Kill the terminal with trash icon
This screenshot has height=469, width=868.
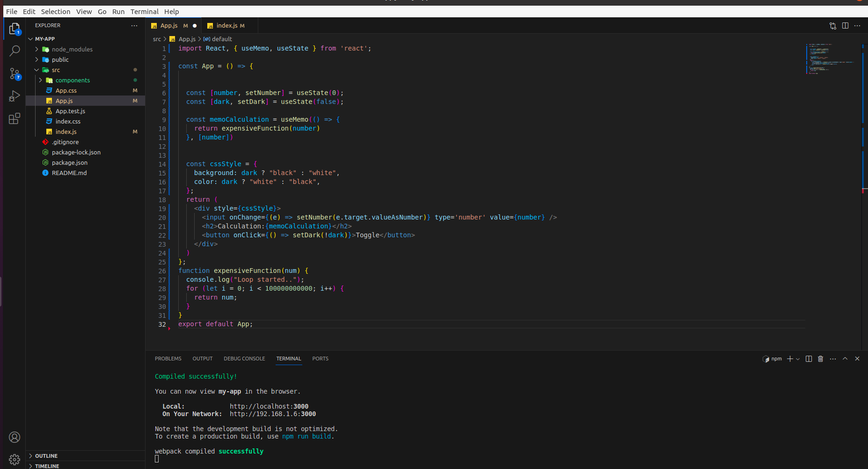(820, 359)
